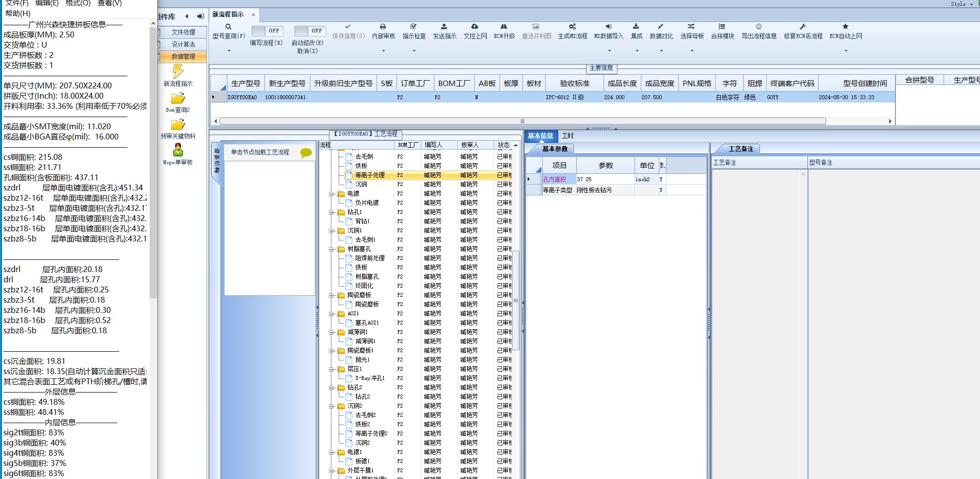Click the 数据对比 compare icon
Image resolution: width=980 pixels, height=479 pixels.
tap(661, 27)
